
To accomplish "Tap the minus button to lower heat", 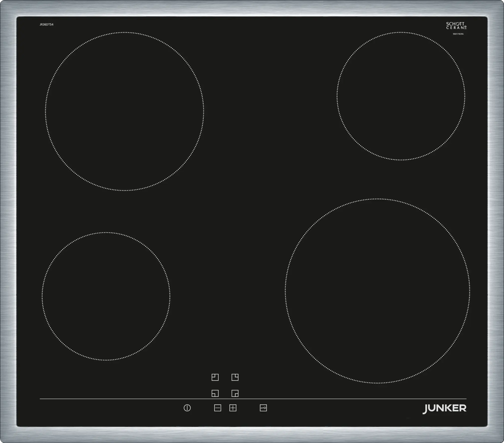I will coord(217,408).
